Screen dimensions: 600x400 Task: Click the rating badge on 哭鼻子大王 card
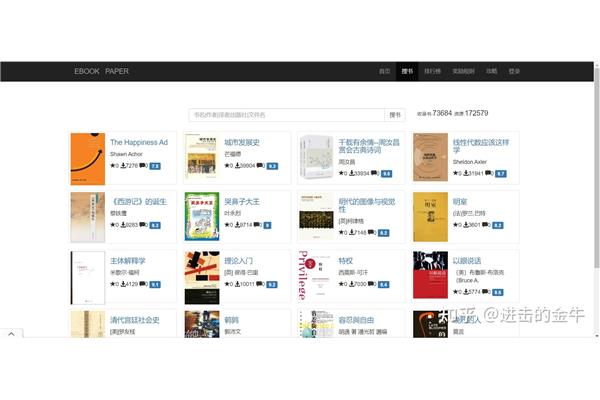point(267,225)
